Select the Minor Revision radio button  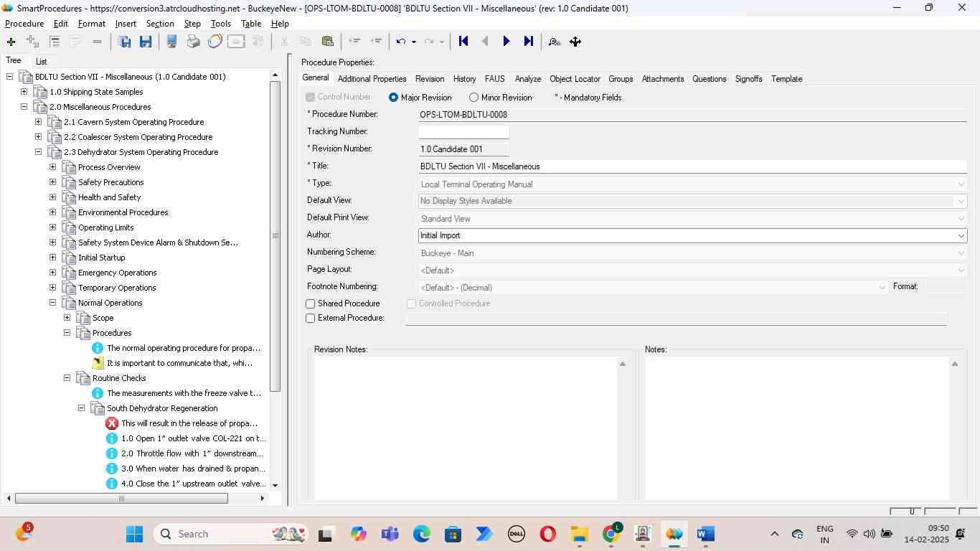[473, 98]
